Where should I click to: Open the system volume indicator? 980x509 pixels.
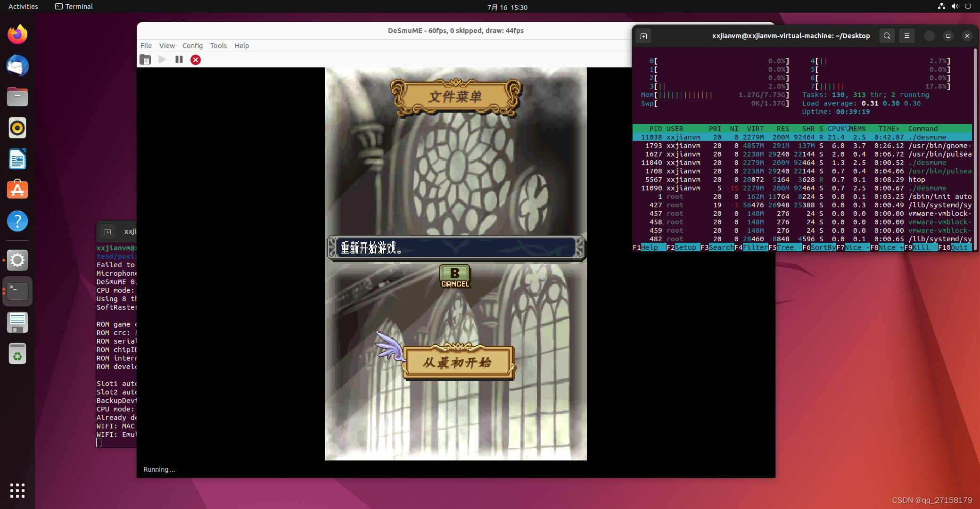point(955,7)
